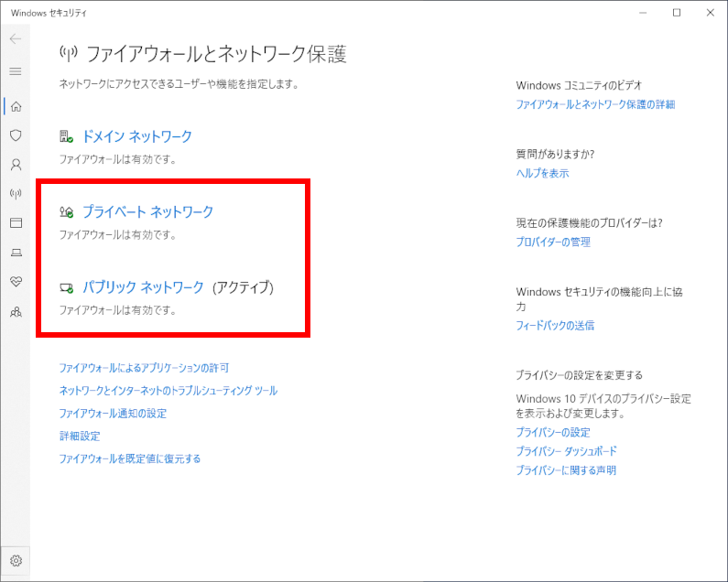Open Account protection person icon
The height and width of the screenshot is (582, 728).
point(16,165)
